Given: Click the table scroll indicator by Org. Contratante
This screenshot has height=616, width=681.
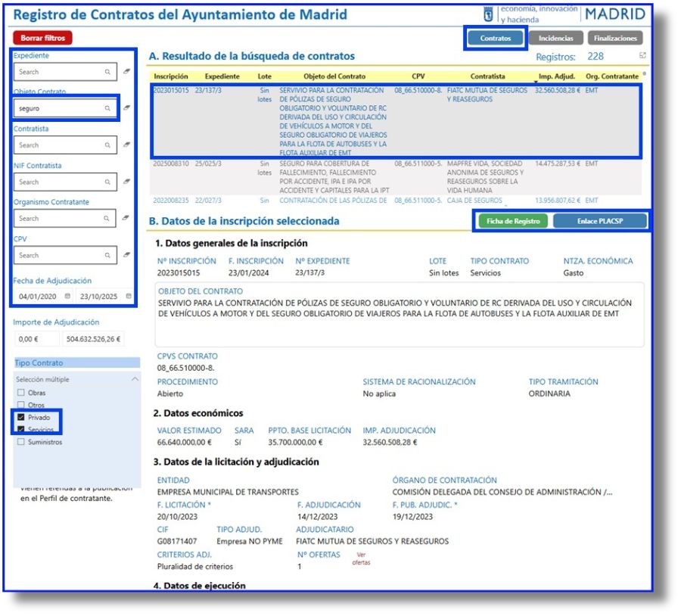Looking at the screenshot, I should pyautogui.click(x=644, y=74).
